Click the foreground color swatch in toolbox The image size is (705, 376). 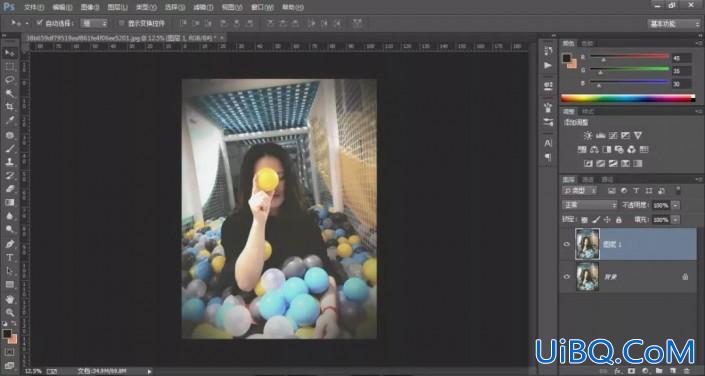[x=7, y=334]
